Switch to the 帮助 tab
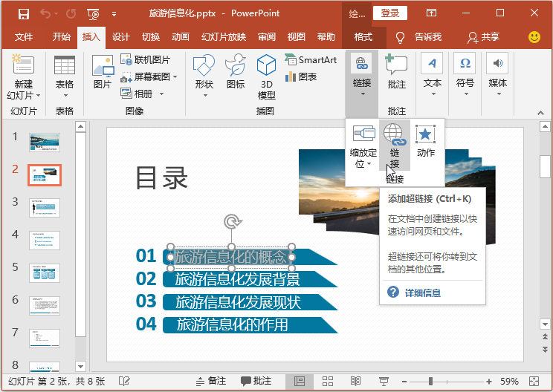The width and height of the screenshot is (553, 392). coord(326,37)
